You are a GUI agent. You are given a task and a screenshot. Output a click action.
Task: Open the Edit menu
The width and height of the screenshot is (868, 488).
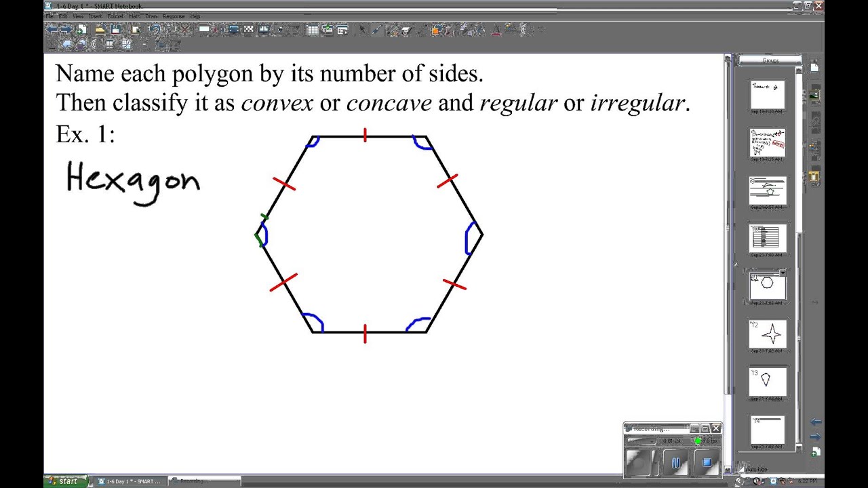coord(62,16)
